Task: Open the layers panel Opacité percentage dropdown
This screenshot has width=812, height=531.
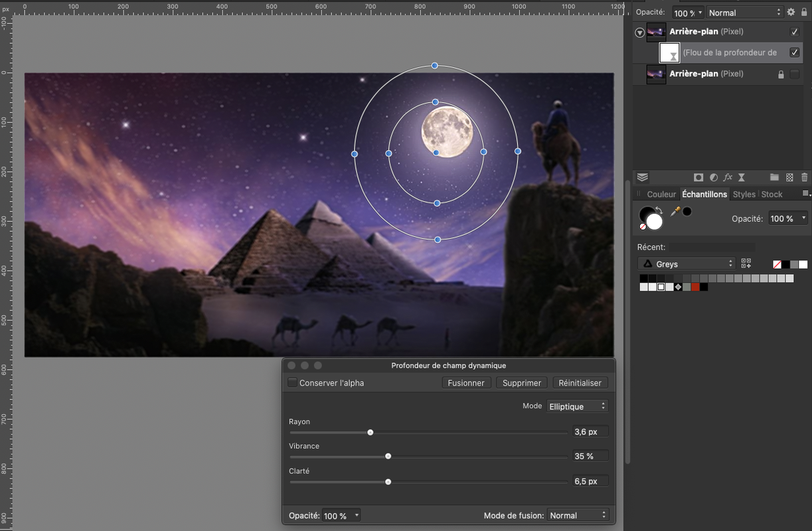Action: 688,13
